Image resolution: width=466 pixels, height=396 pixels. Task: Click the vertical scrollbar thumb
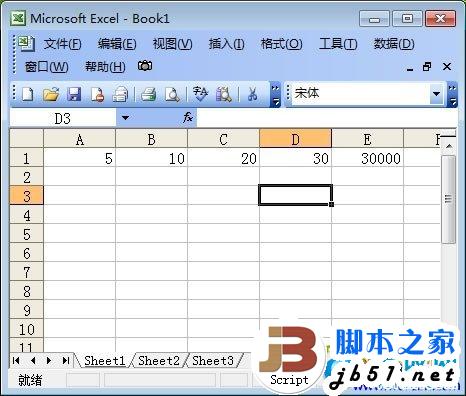tap(449, 199)
